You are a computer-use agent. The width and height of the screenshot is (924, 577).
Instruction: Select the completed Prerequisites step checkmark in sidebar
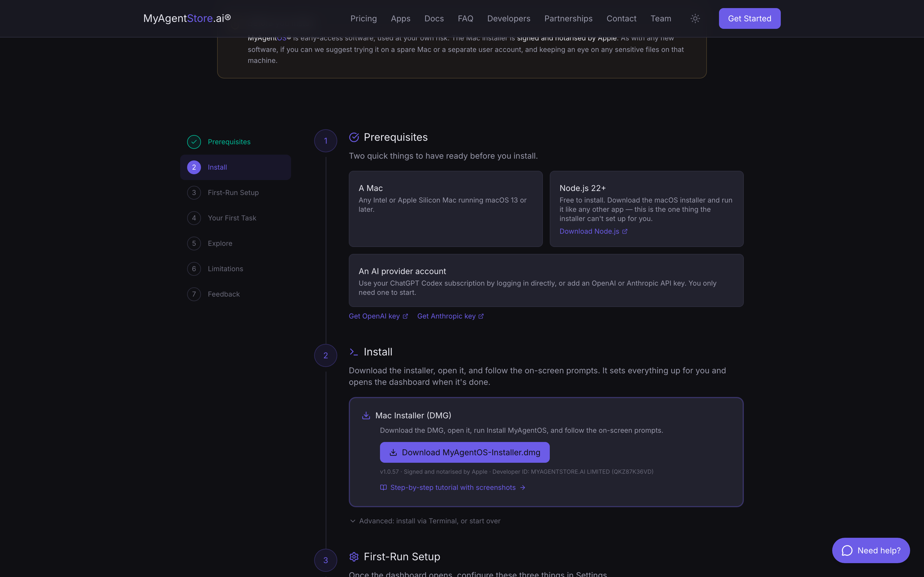coord(194,142)
